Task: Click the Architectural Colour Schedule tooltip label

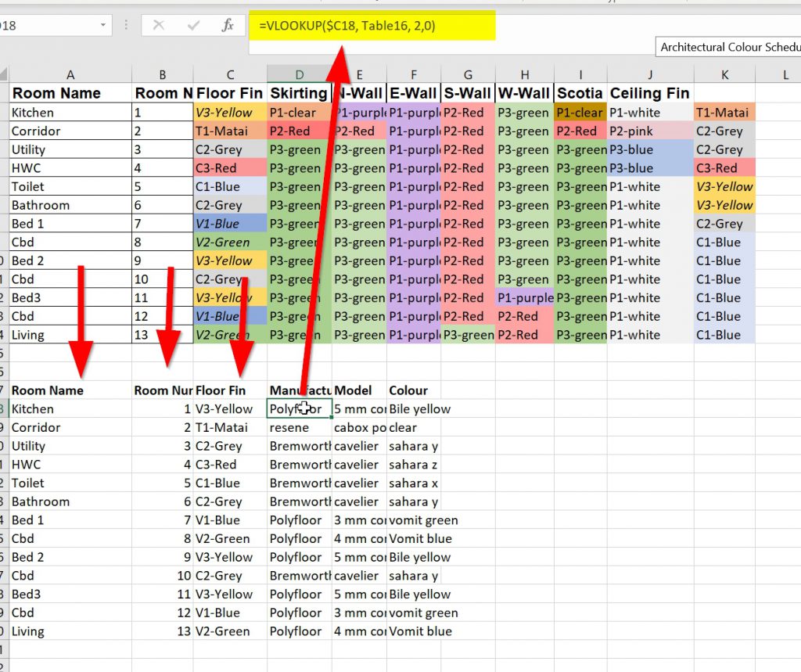Action: pyautogui.click(x=729, y=47)
